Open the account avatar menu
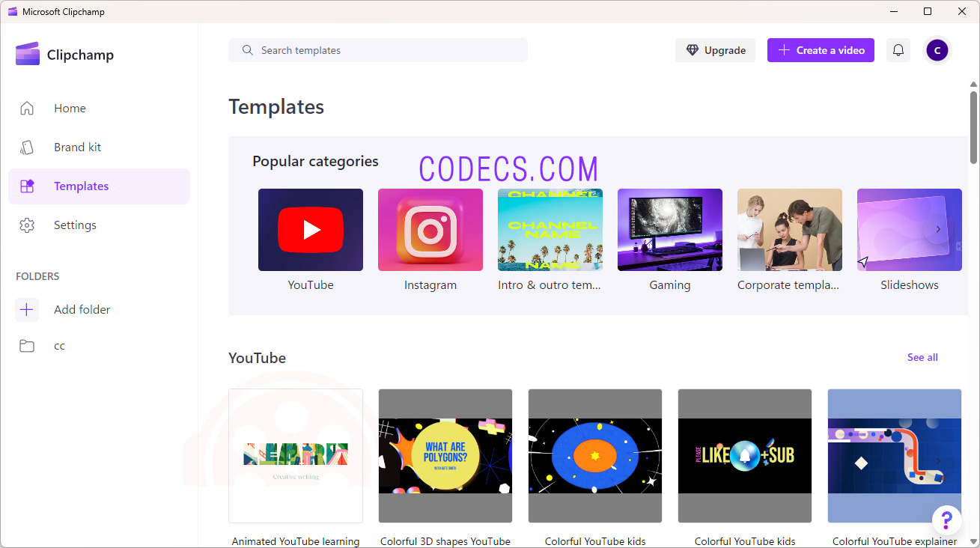Viewport: 980px width, 548px height. 937,50
